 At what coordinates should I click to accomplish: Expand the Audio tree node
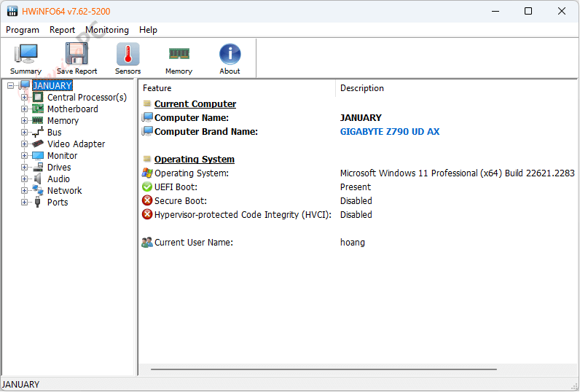(x=25, y=179)
